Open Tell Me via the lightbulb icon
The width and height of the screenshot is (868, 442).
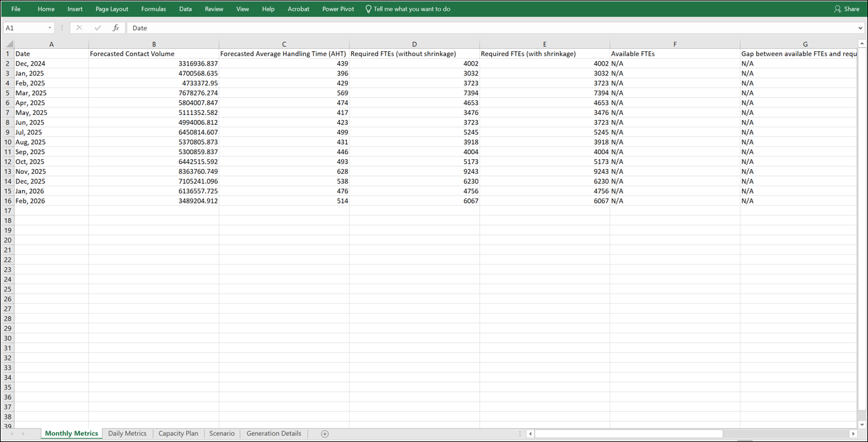point(367,9)
